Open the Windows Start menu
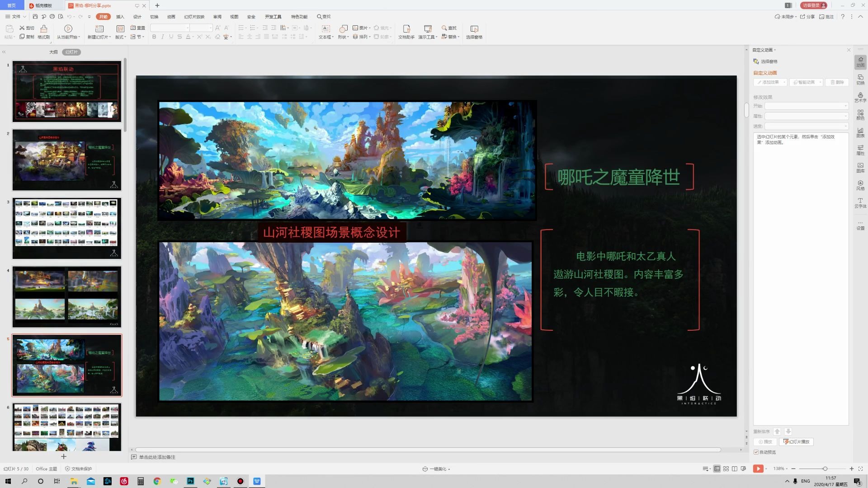The width and height of the screenshot is (868, 488). [8, 481]
